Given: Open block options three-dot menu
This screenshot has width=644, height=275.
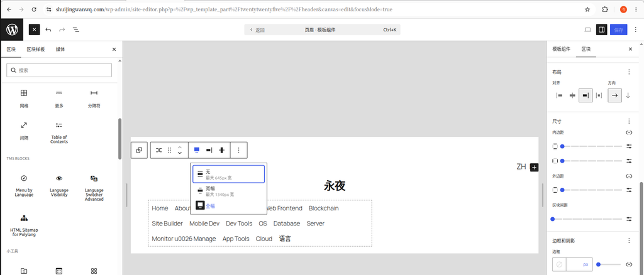Looking at the screenshot, I should (238, 150).
